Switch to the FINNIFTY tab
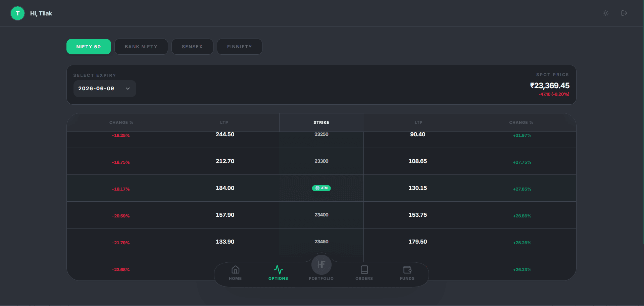Screen dimensions: 644x306 click(x=239, y=47)
